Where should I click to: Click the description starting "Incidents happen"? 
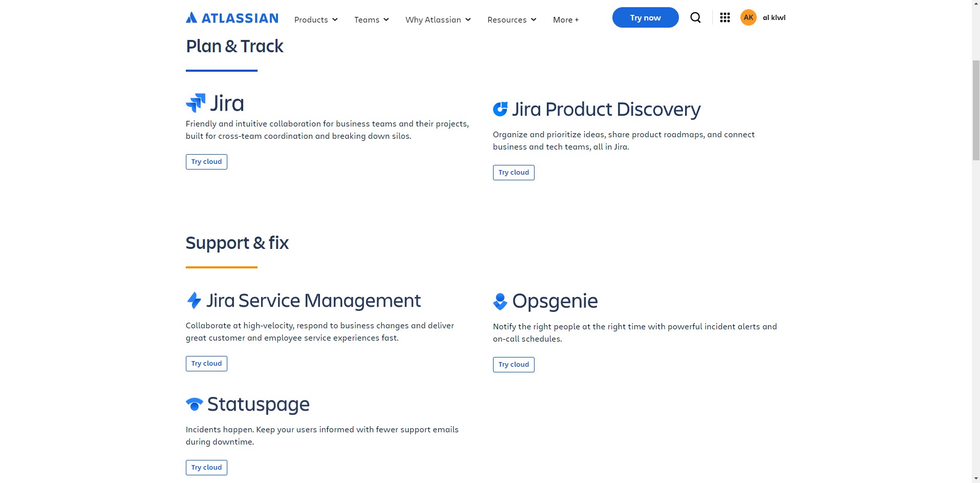coord(322,436)
